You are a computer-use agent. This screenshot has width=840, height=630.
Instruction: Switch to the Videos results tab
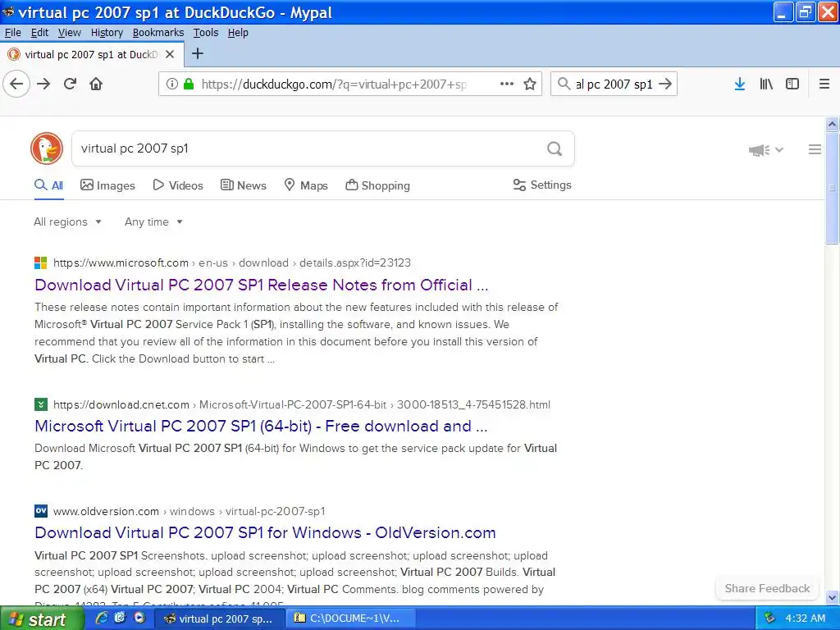(178, 185)
